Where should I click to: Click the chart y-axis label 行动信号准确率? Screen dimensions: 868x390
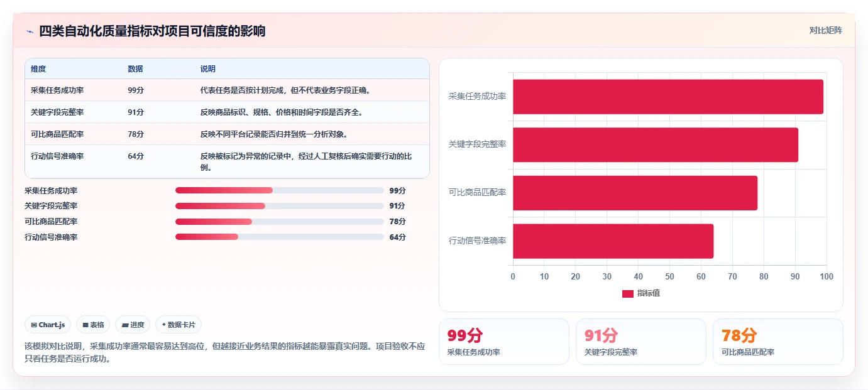coord(477,241)
